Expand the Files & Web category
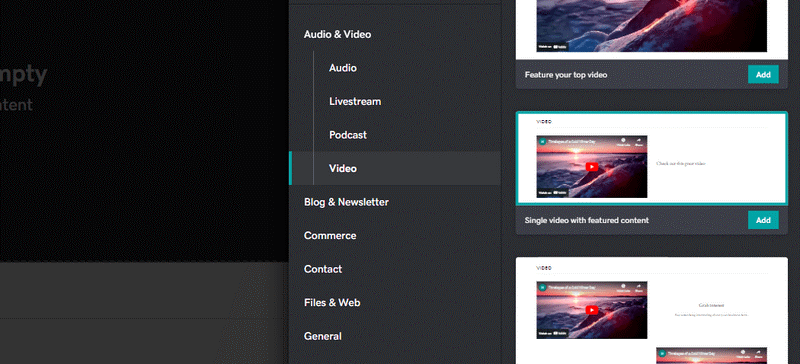The height and width of the screenshot is (364, 800). click(x=332, y=303)
